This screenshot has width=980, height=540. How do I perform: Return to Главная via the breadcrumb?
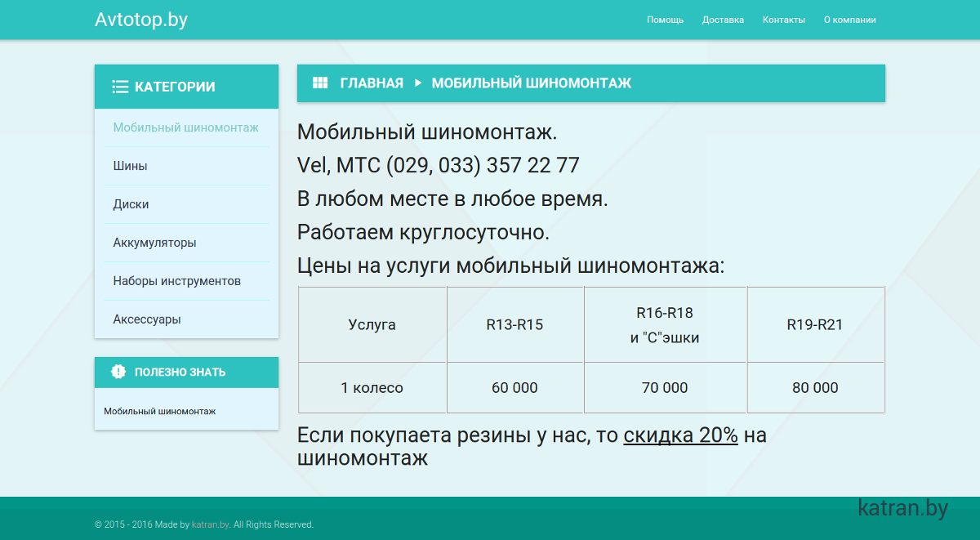372,83
